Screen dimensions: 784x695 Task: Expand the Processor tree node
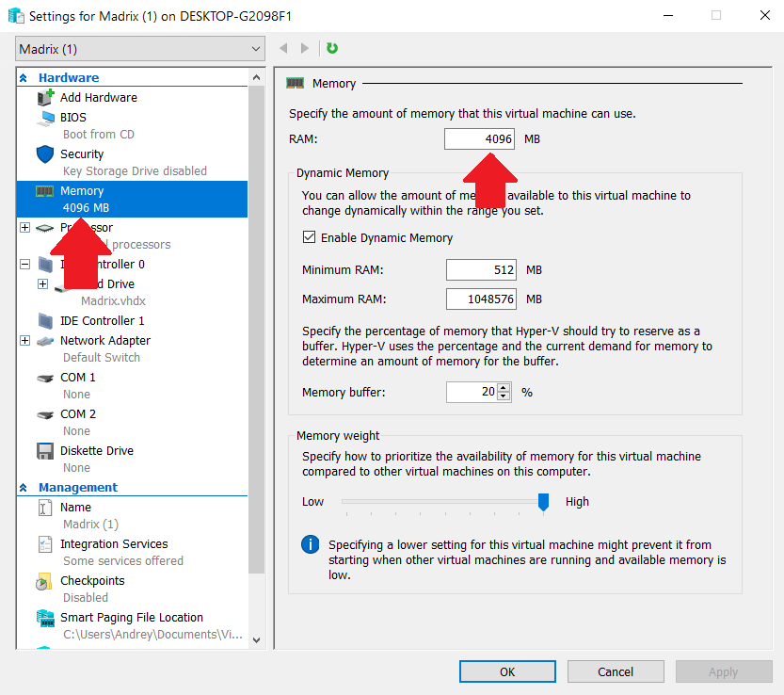tap(24, 228)
